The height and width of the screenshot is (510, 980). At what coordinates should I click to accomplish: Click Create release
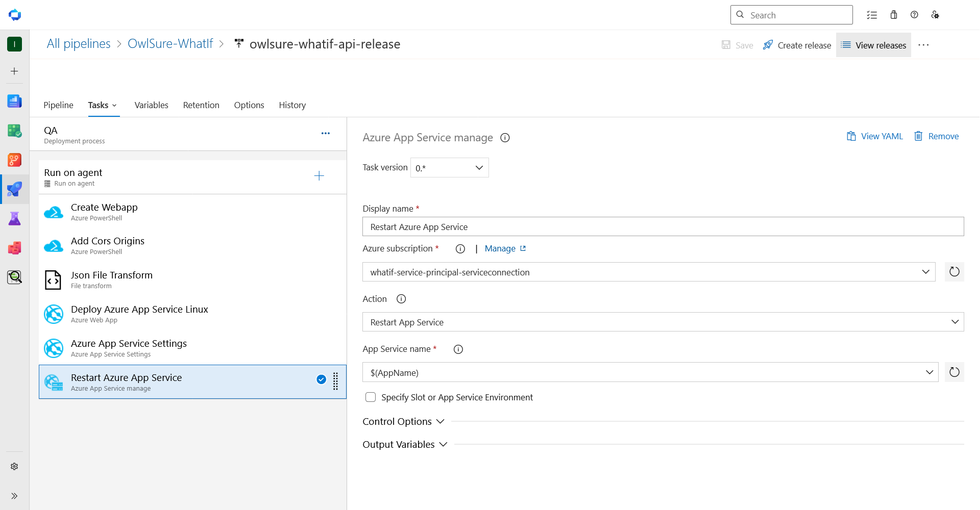click(797, 45)
